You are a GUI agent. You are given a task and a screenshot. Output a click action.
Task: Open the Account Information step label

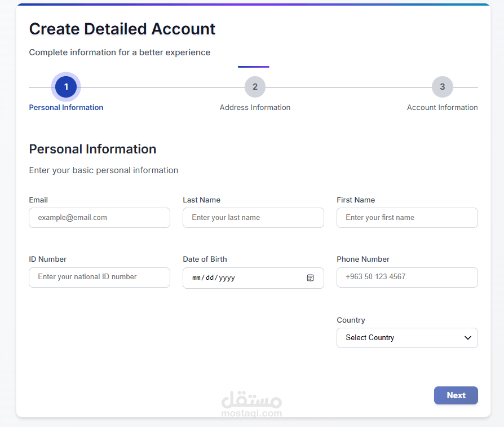tap(442, 107)
